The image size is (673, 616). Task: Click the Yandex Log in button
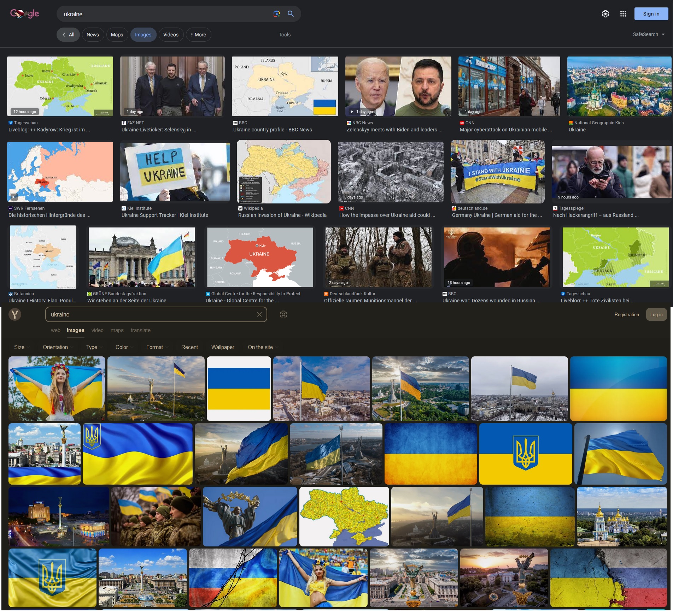coord(656,314)
